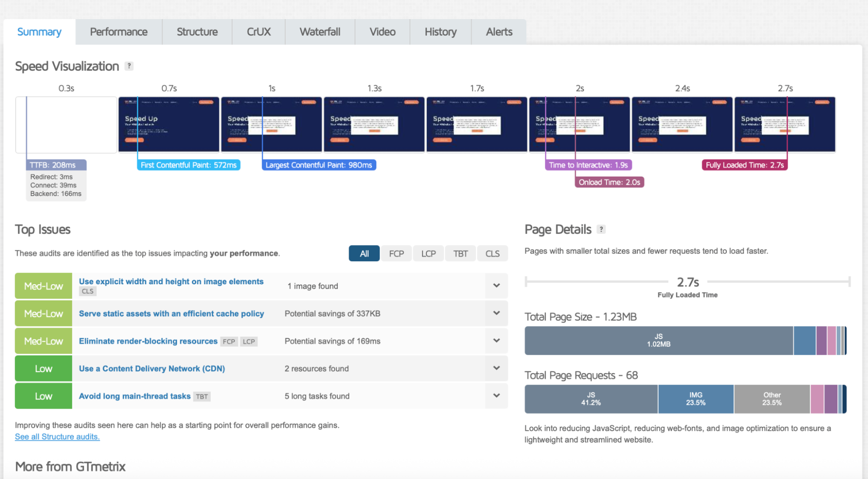Click '2 resources found' text
This screenshot has height=479, width=868.
(x=317, y=369)
